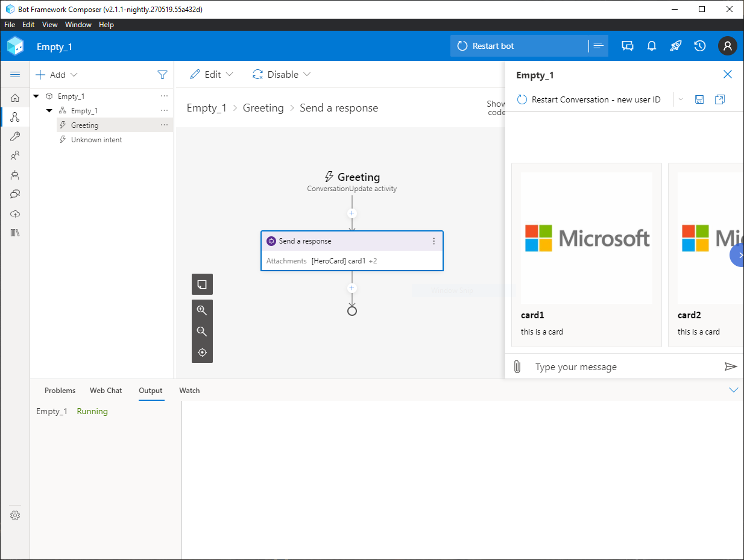Viewport: 744px width, 560px height.
Task: Open the Design flow page in left navigation
Action: click(x=15, y=117)
